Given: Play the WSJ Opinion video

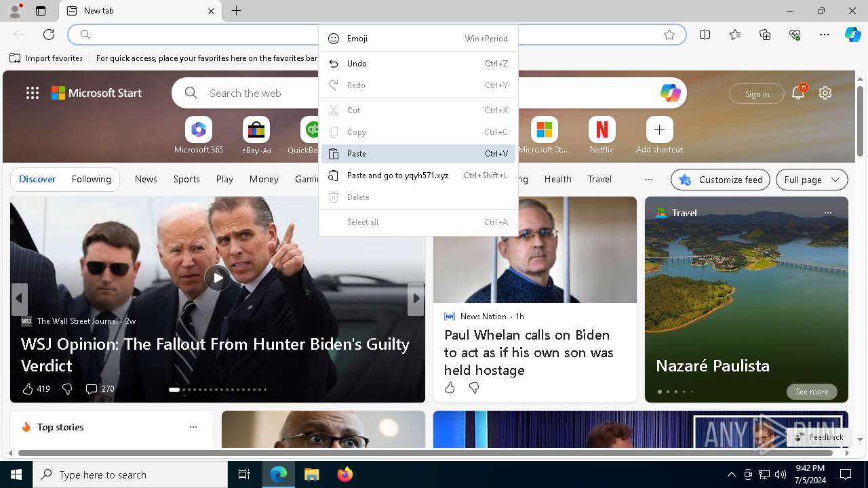Looking at the screenshot, I should tap(218, 278).
